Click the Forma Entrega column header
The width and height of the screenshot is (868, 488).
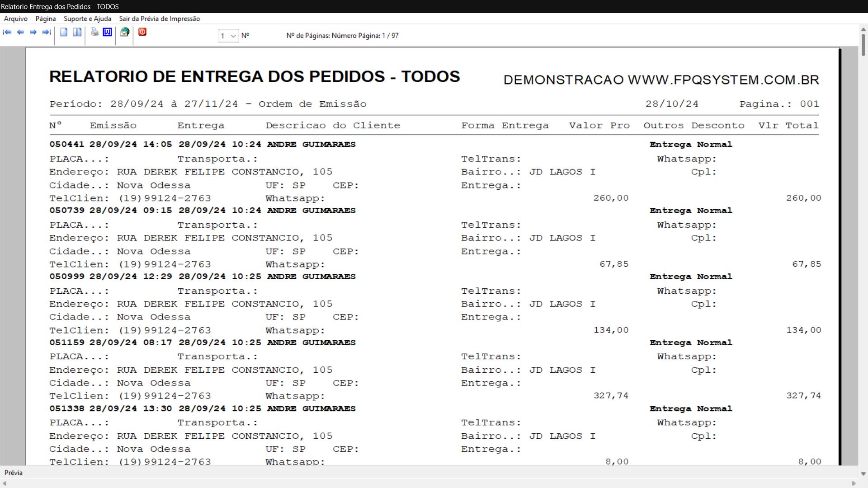505,126
